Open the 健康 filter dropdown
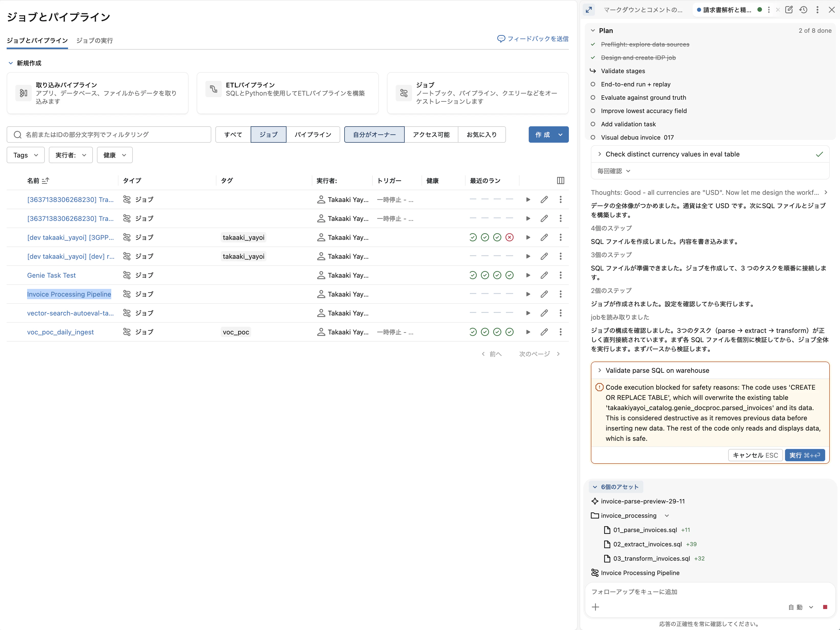 click(x=115, y=155)
